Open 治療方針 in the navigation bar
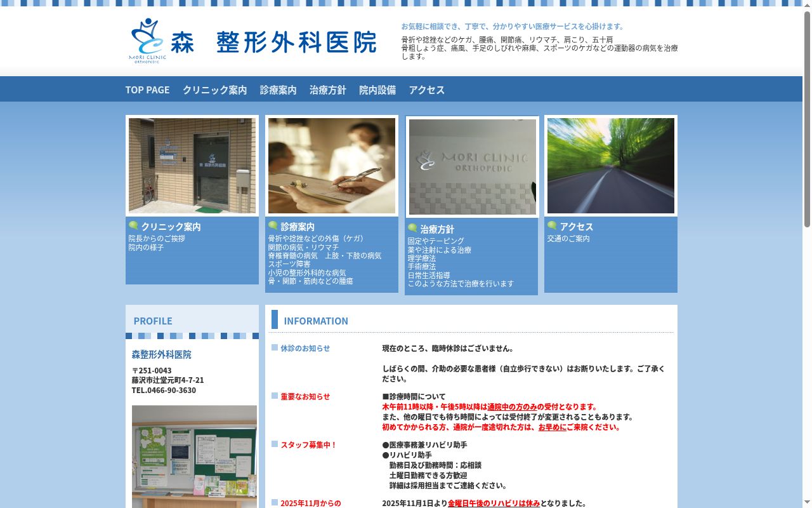This screenshot has width=812, height=508. (x=328, y=90)
